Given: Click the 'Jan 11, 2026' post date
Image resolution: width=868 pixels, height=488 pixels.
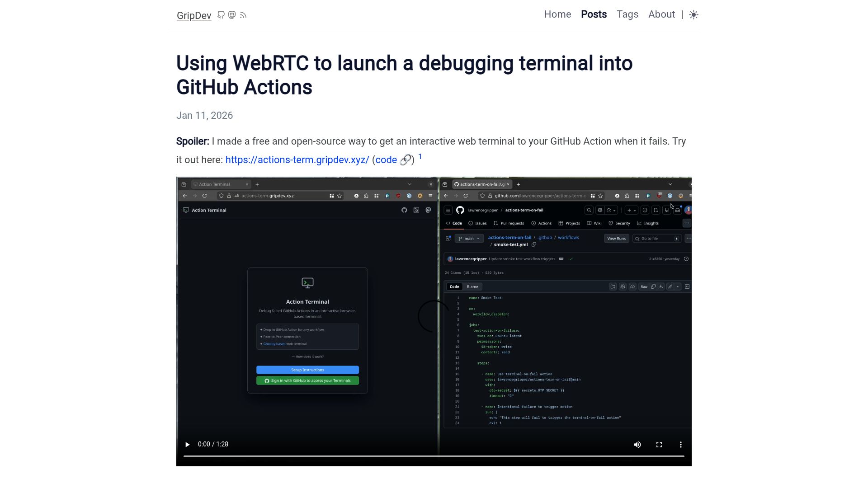Looking at the screenshot, I should pyautogui.click(x=204, y=116).
